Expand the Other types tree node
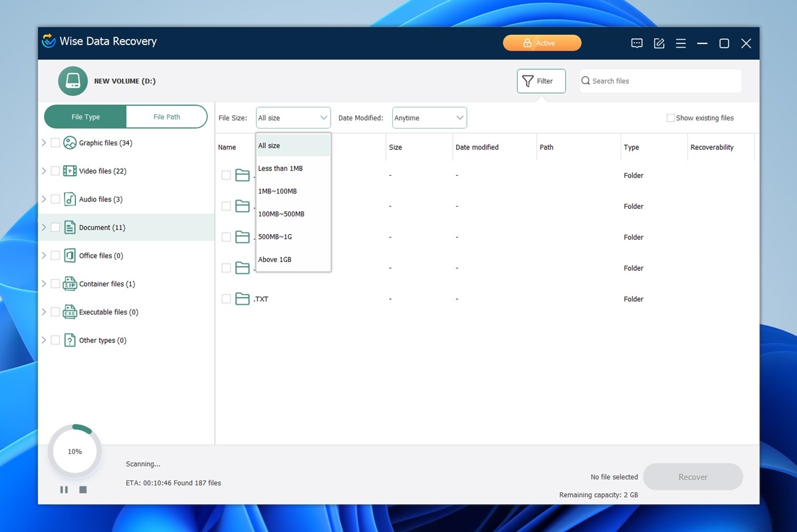The image size is (797, 532). pos(44,340)
